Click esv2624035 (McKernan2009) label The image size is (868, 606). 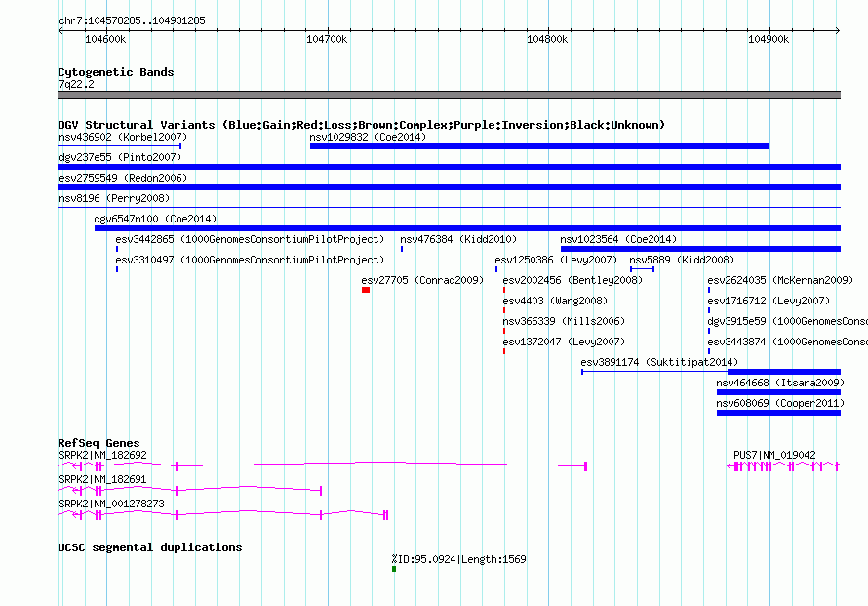pos(780,280)
